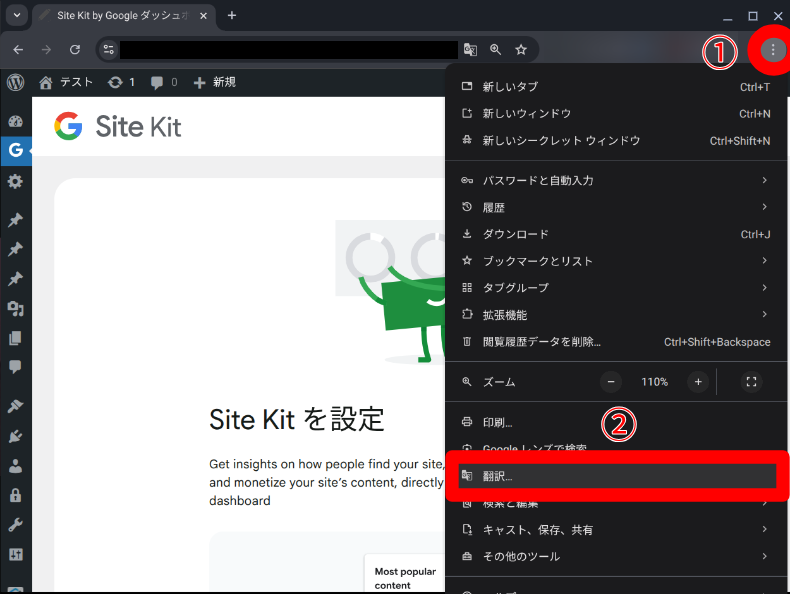Image resolution: width=790 pixels, height=594 pixels.
Task: Click the Most popular content card
Action: [405, 574]
